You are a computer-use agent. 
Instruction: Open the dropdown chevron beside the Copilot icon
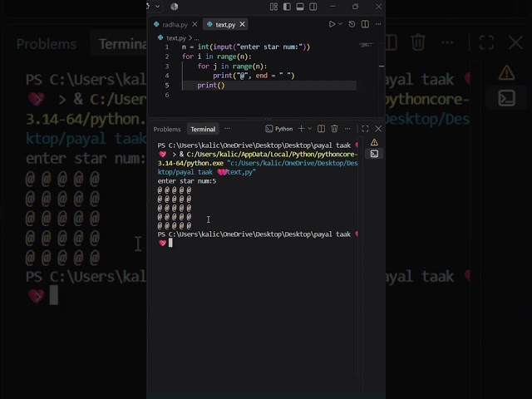click(158, 7)
